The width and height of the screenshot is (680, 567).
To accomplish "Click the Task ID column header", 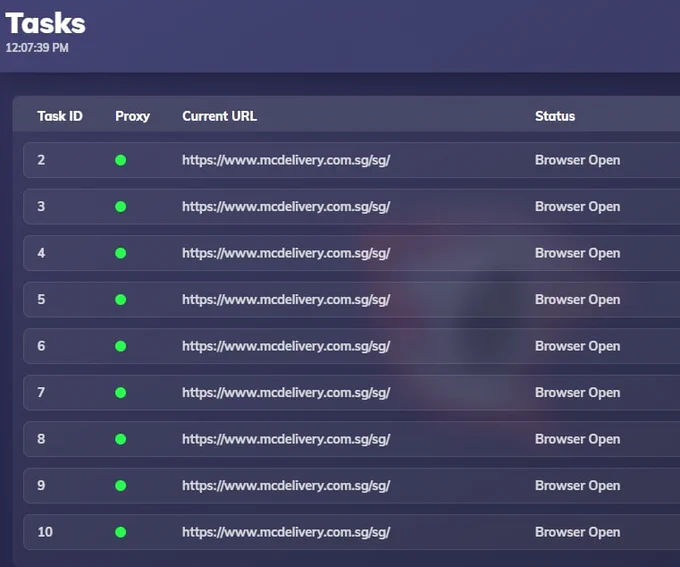I will (60, 116).
